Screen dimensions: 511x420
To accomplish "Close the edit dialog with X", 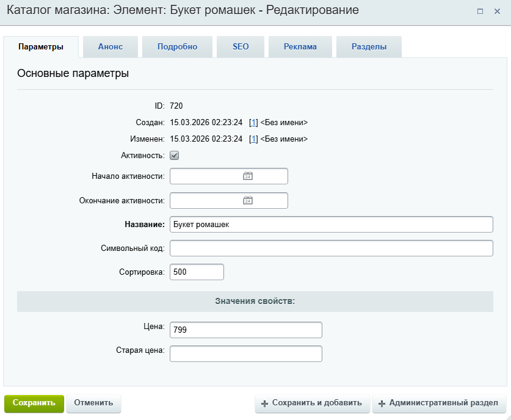I will coord(497,11).
